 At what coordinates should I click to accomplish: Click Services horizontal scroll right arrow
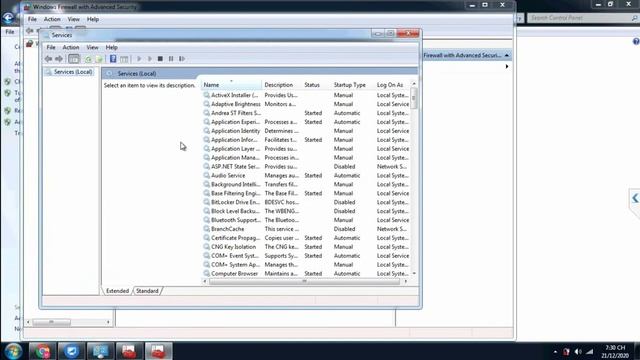tap(405, 281)
